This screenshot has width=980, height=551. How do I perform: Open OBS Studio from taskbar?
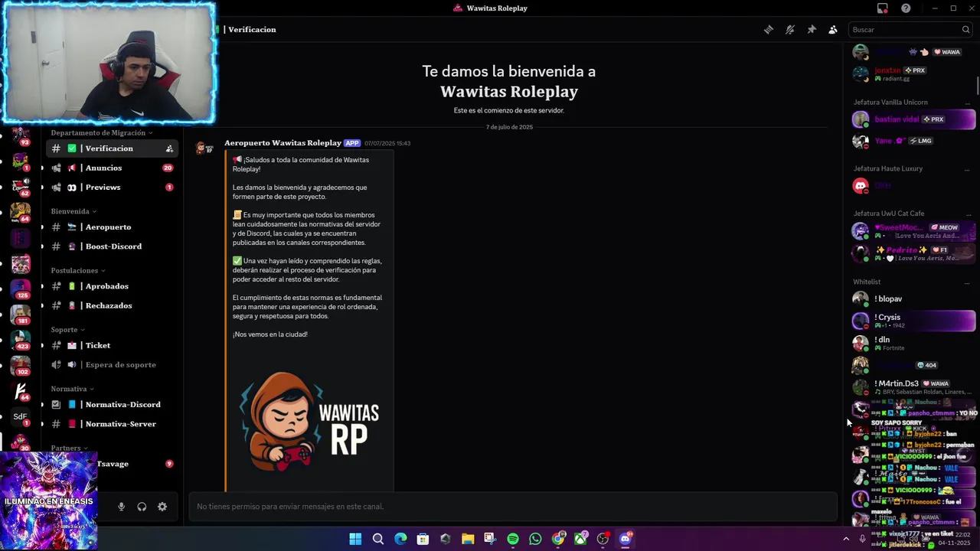tap(603, 540)
